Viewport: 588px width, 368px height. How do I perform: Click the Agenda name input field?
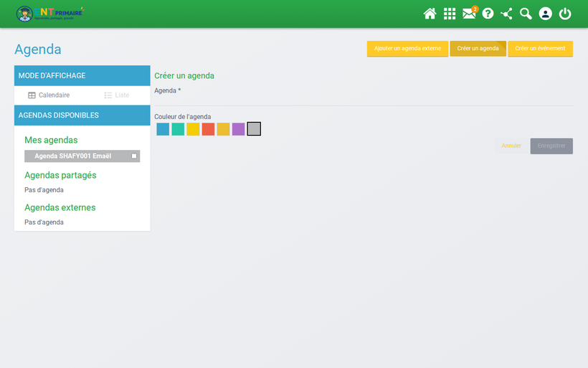click(x=364, y=100)
